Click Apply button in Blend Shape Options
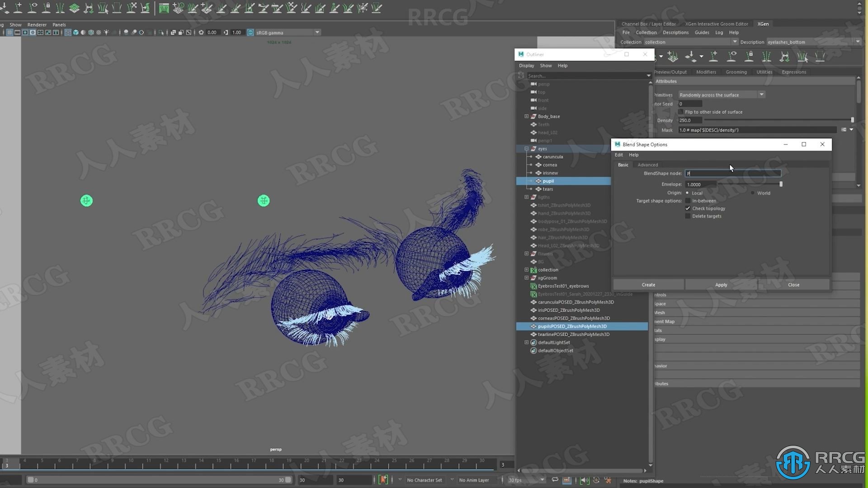The height and width of the screenshot is (488, 868). coord(722,284)
